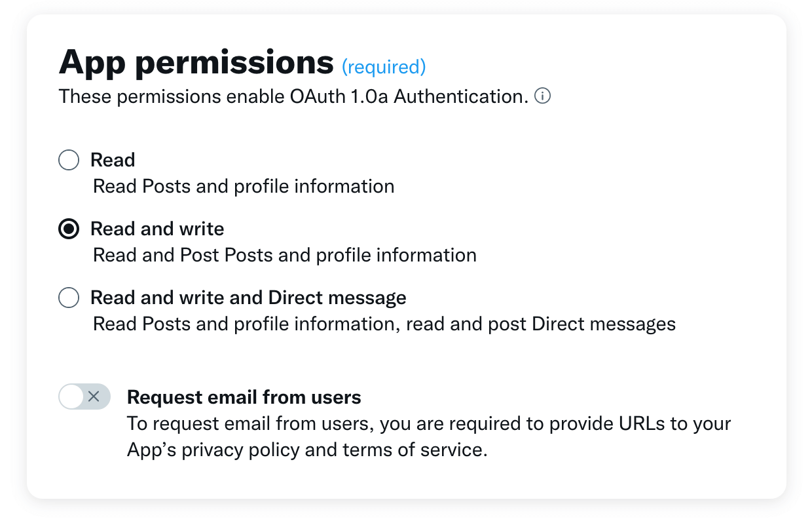This screenshot has width=812, height=523.
Task: Click the Direct messages permission description text
Action: [384, 323]
